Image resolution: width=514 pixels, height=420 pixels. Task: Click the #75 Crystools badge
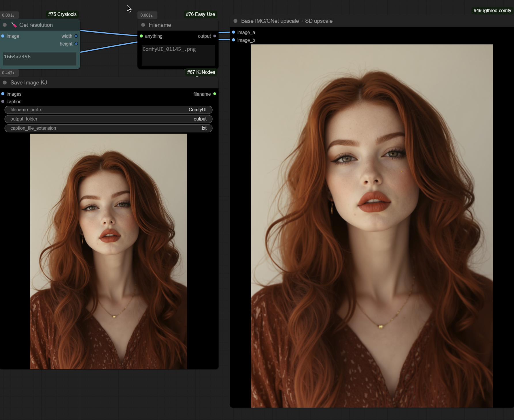click(62, 14)
